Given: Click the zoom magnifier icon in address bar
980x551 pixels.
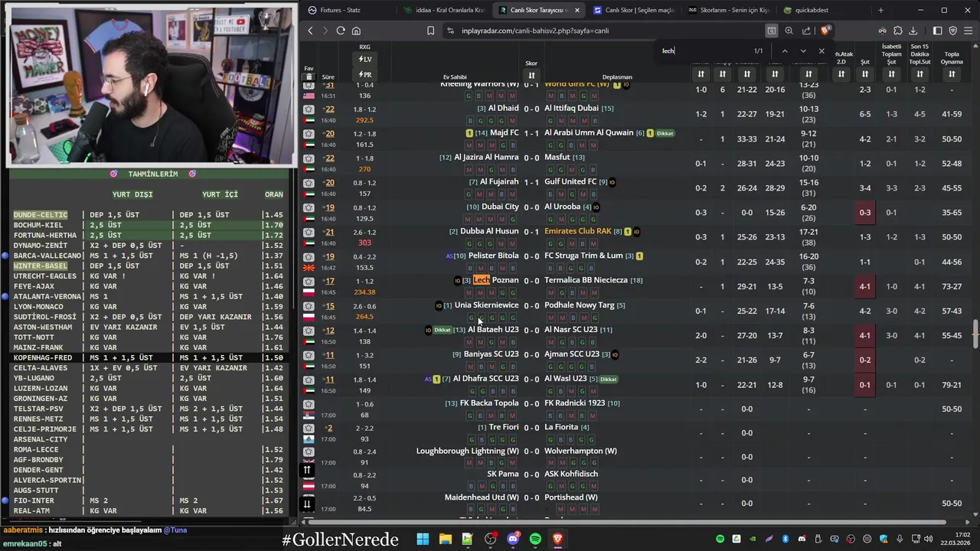Looking at the screenshot, I should click(789, 31).
